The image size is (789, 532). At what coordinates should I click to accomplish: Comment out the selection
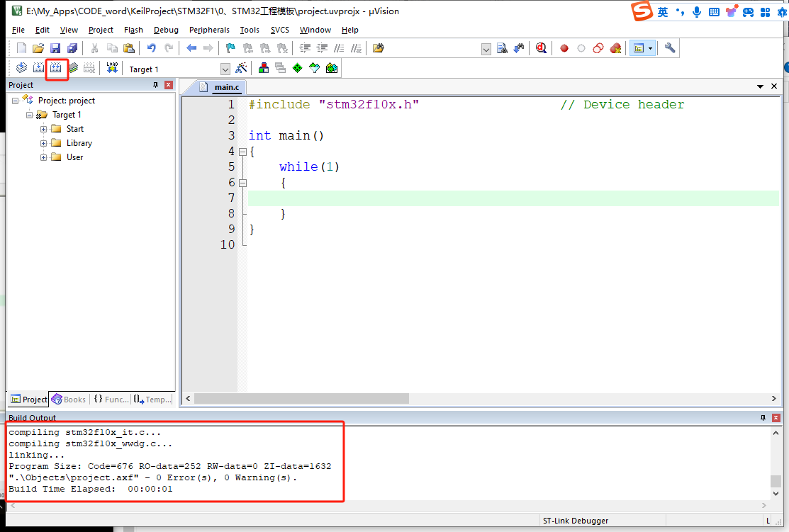[x=339, y=48]
